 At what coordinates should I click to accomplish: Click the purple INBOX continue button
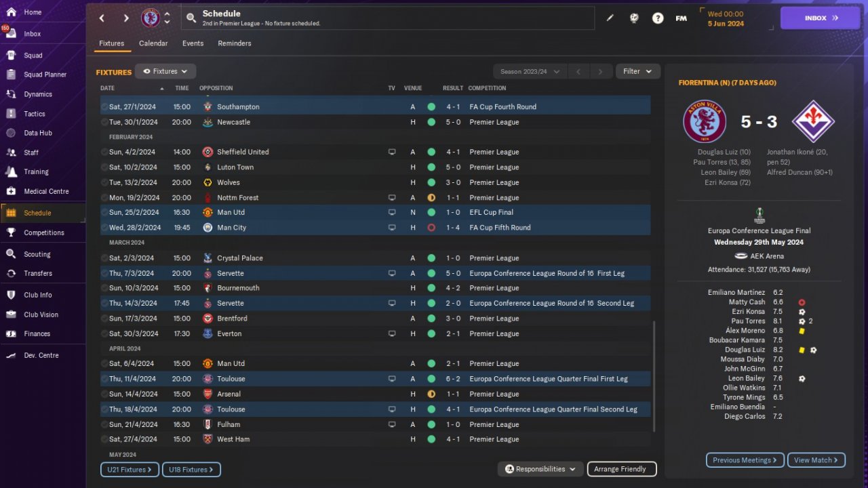(x=820, y=18)
